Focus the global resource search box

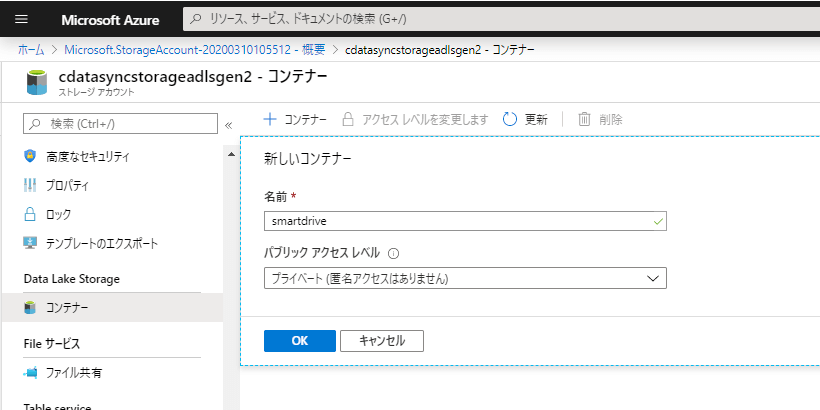pyautogui.click(x=502, y=19)
